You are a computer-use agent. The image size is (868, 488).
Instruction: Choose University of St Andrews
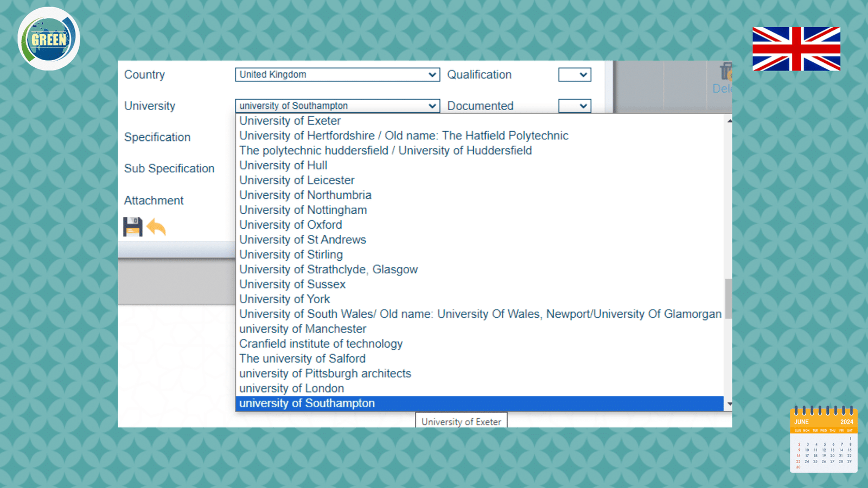[x=303, y=240]
